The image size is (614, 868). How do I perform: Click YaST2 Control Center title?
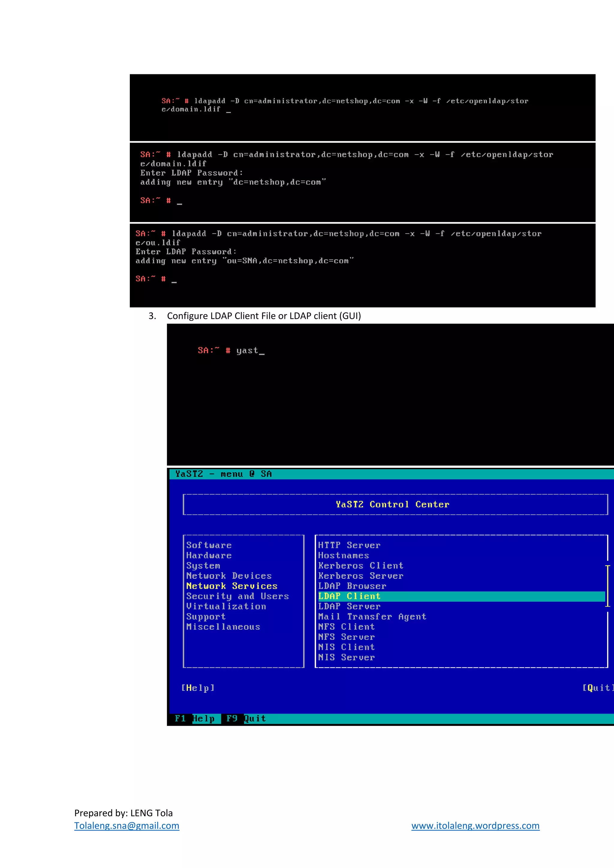[x=392, y=504]
